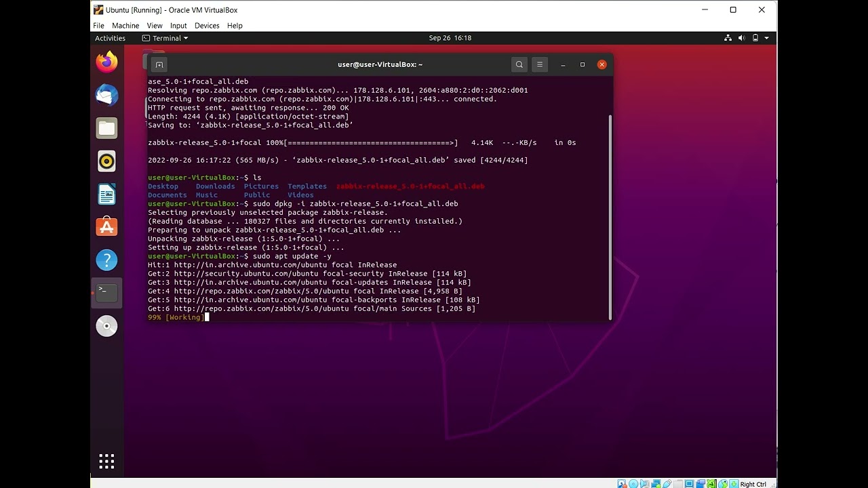Open the Terminal hamburger menu
The height and width of the screenshot is (488, 868).
pos(540,64)
